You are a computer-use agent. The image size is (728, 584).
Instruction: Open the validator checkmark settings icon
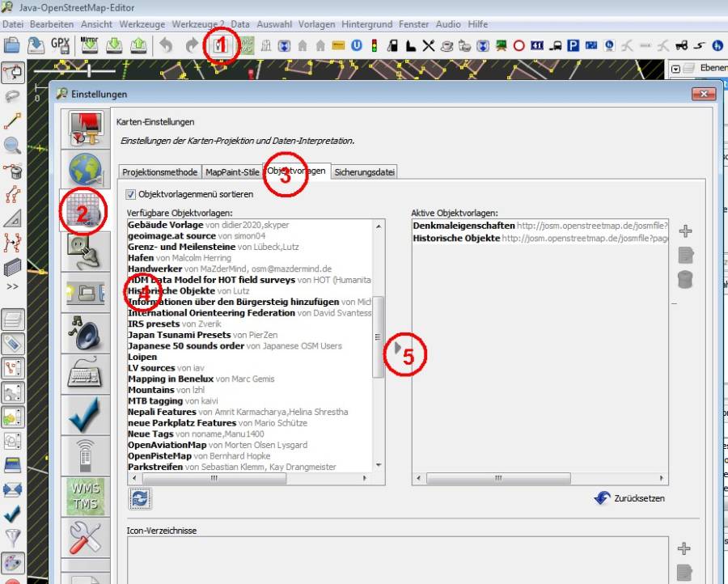pyautogui.click(x=84, y=415)
